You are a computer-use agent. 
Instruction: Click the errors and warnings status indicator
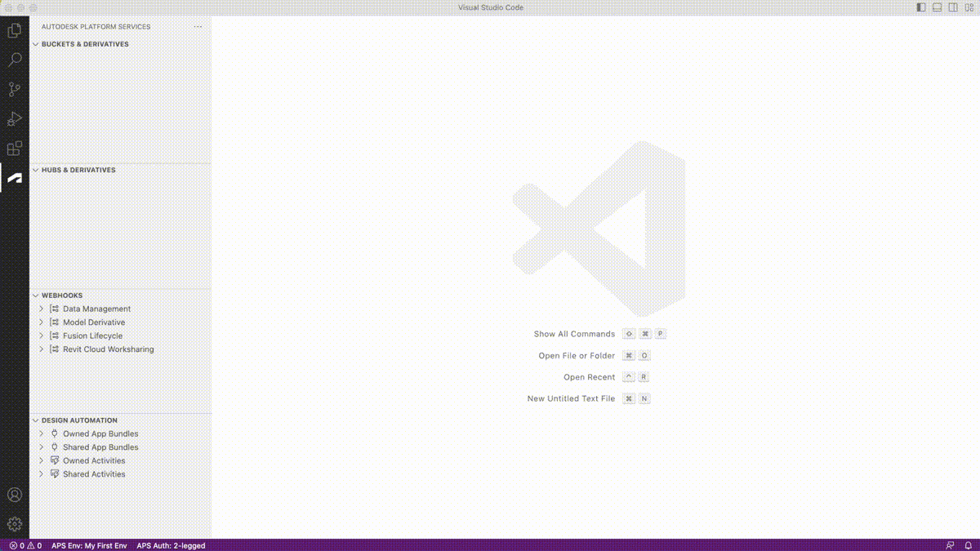coord(25,545)
